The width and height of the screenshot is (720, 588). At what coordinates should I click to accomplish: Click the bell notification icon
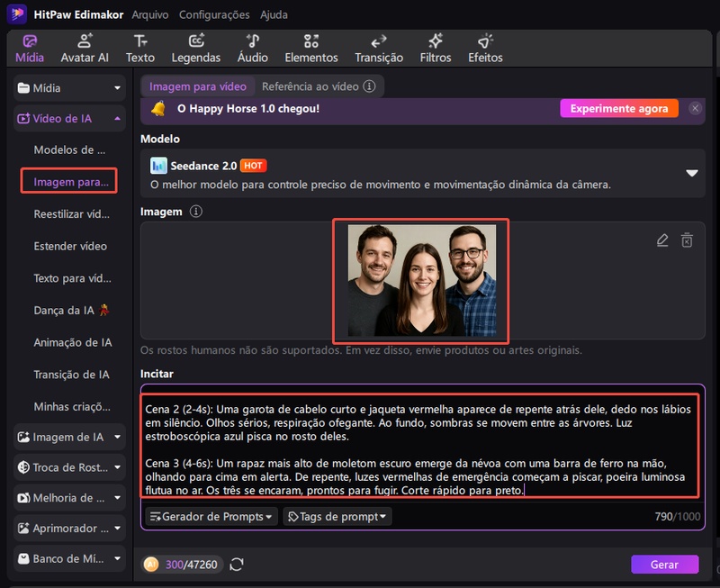pos(158,109)
